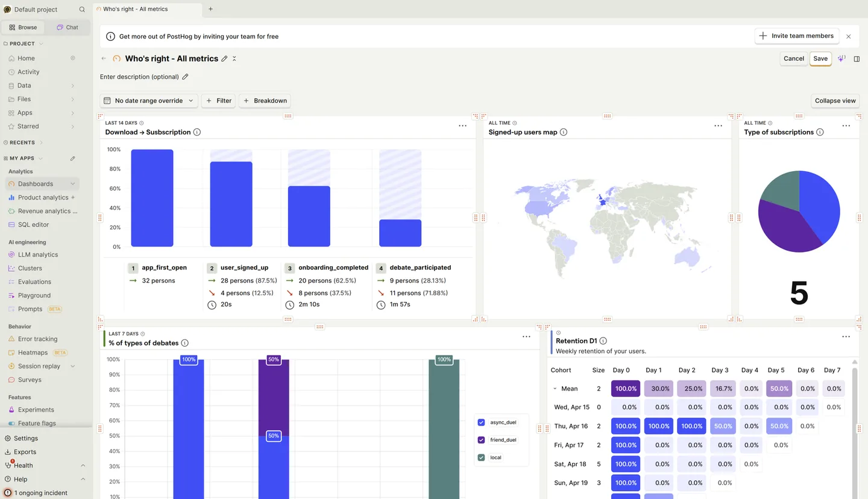Click the pencil icon beside the dashboard title

click(x=225, y=58)
